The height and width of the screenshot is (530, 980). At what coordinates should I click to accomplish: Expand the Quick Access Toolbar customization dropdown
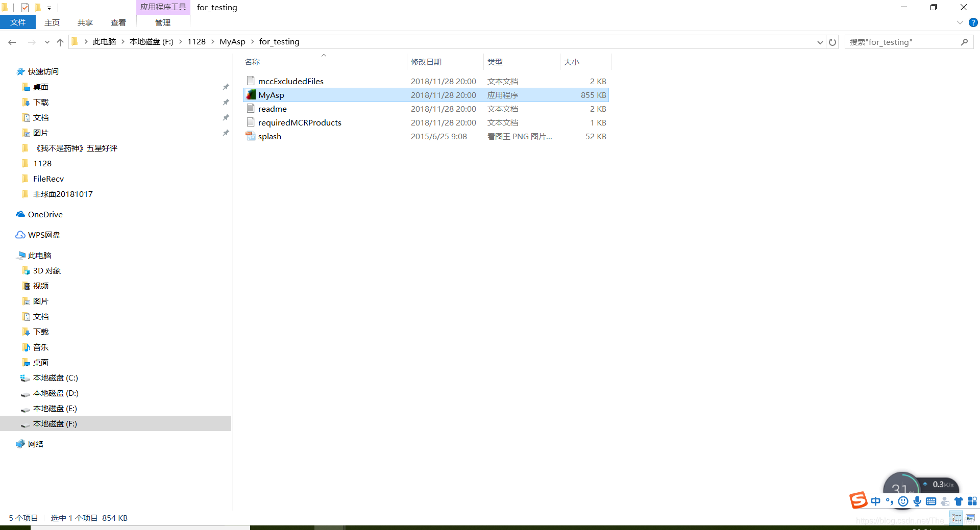pyautogui.click(x=49, y=8)
